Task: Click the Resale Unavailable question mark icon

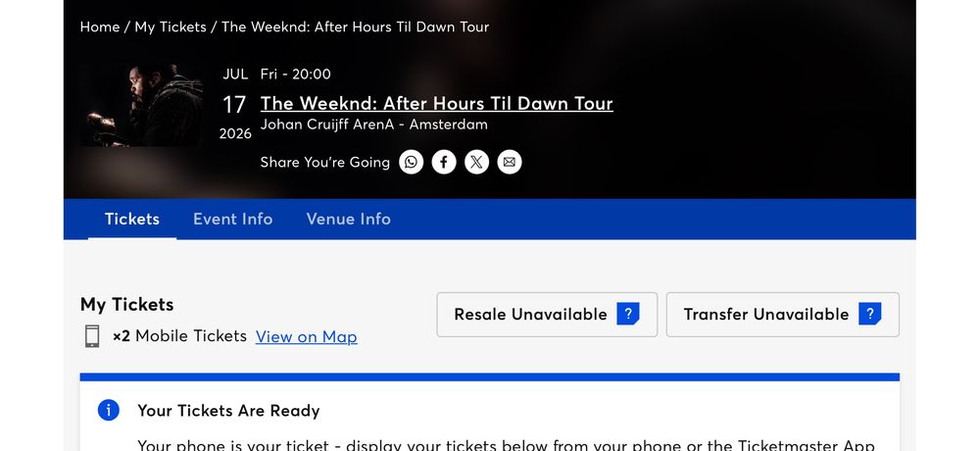Action: point(627,314)
